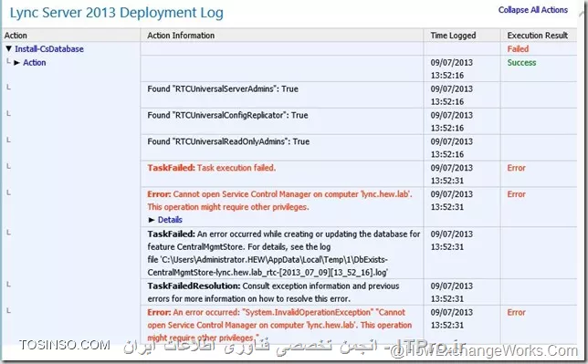Select the TaskFailed: Task execution failed message

click(212, 168)
